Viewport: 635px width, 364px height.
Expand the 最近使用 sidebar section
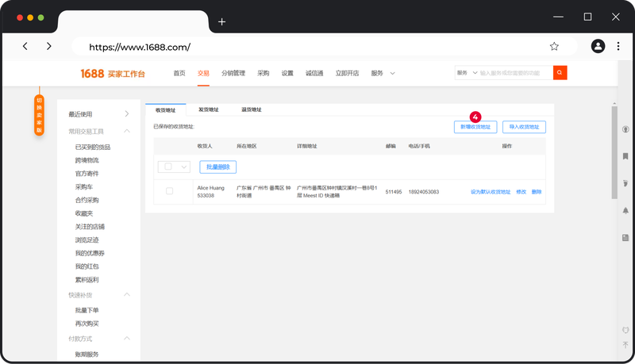click(126, 114)
